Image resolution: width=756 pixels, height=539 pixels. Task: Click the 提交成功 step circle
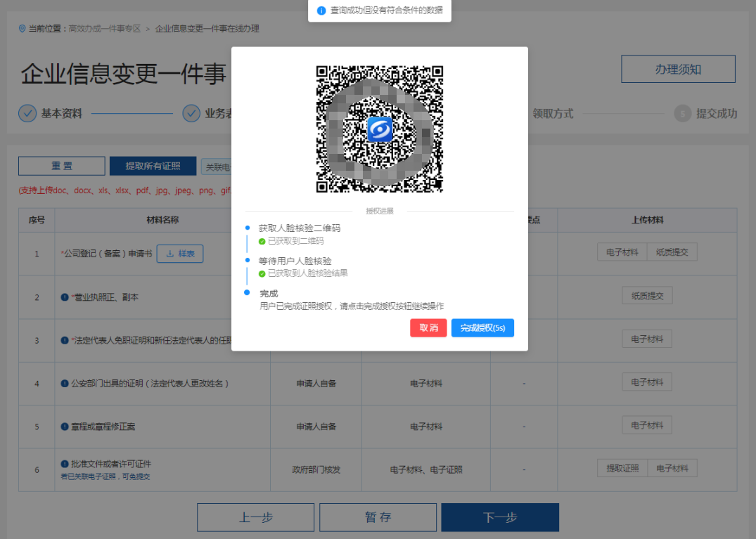682,114
